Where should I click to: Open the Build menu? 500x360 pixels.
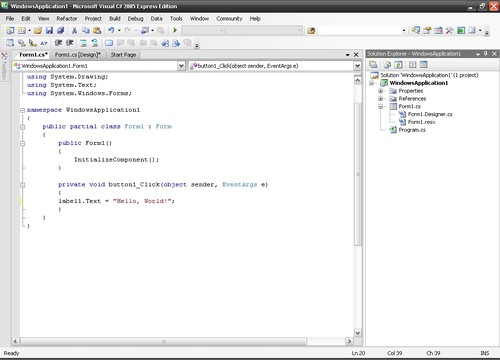pos(115,19)
